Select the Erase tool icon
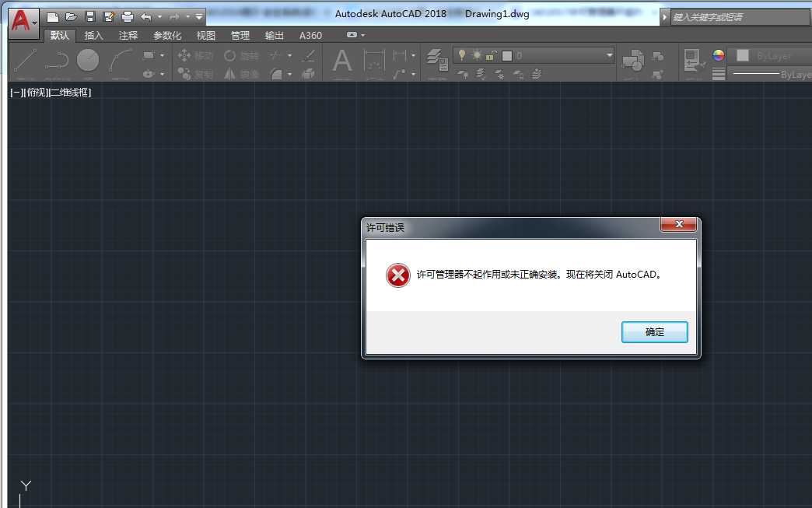This screenshot has height=508, width=812. tap(309, 55)
